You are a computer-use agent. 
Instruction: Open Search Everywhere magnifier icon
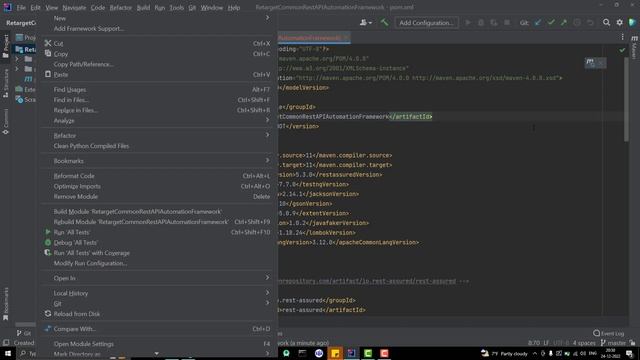[607, 22]
